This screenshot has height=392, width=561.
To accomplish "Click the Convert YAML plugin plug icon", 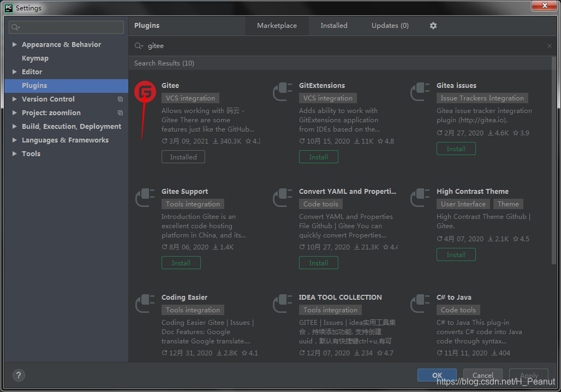I will click(x=283, y=198).
